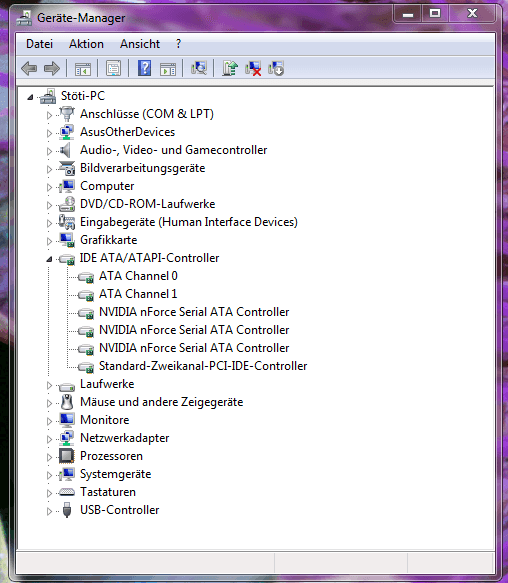Expand the Computer category arrow
The image size is (508, 583).
[49, 187]
